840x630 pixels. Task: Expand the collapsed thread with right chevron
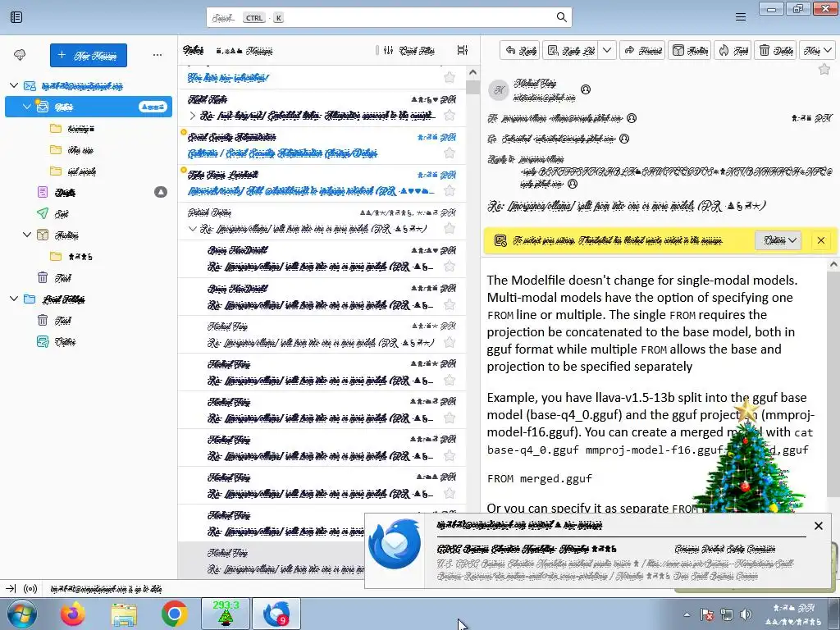pos(192,116)
